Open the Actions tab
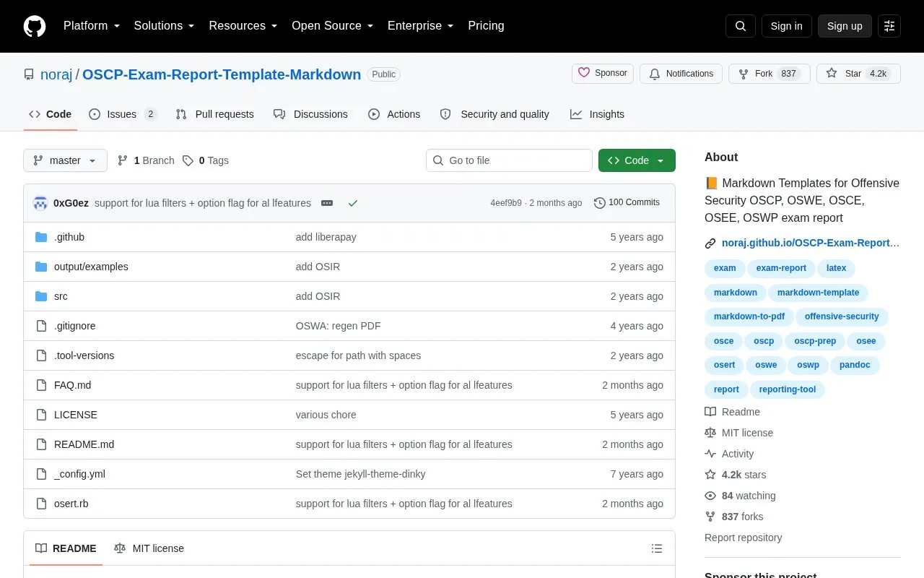The width and height of the screenshot is (924, 578). (394, 114)
